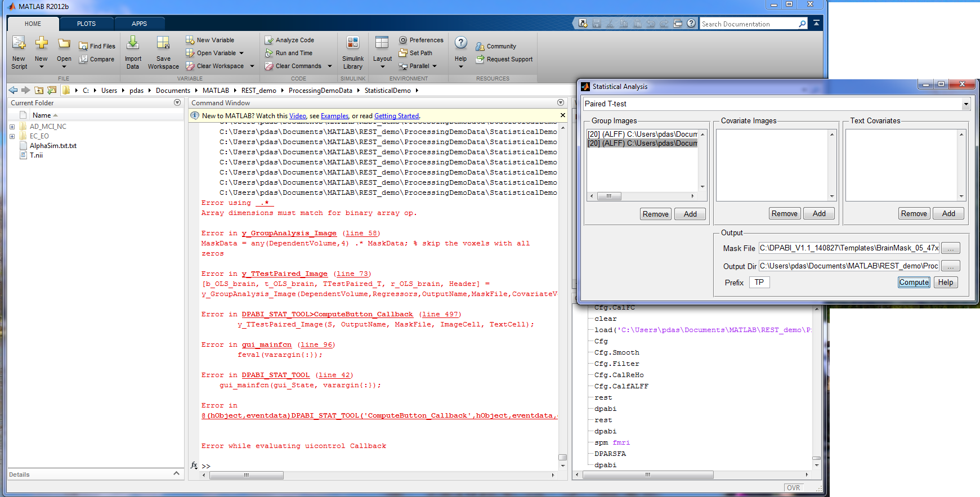Click the Help question mark icon
The image size is (980, 497).
460,43
